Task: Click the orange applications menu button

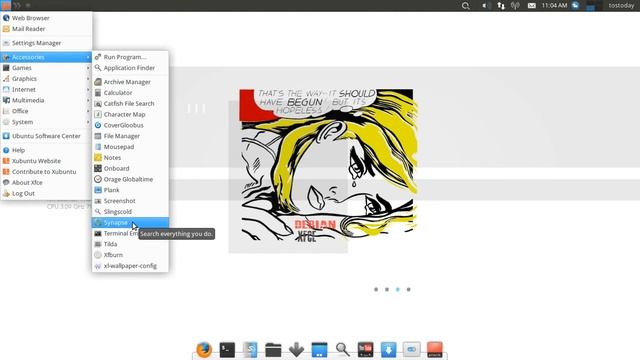Action: coord(6,5)
